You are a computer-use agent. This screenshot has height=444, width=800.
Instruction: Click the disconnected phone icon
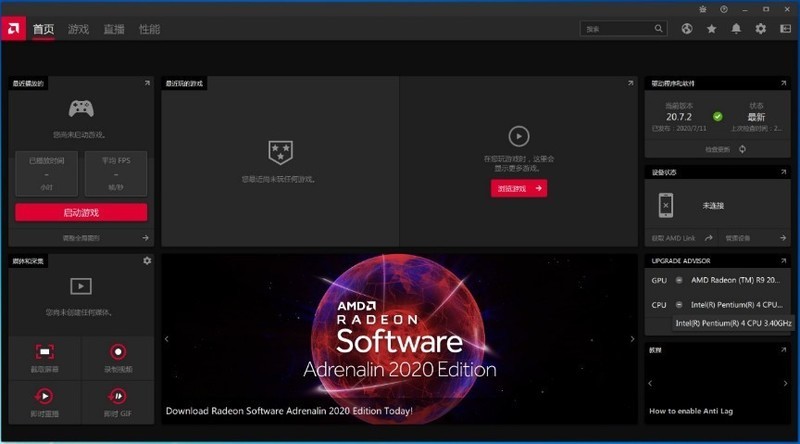coord(665,205)
